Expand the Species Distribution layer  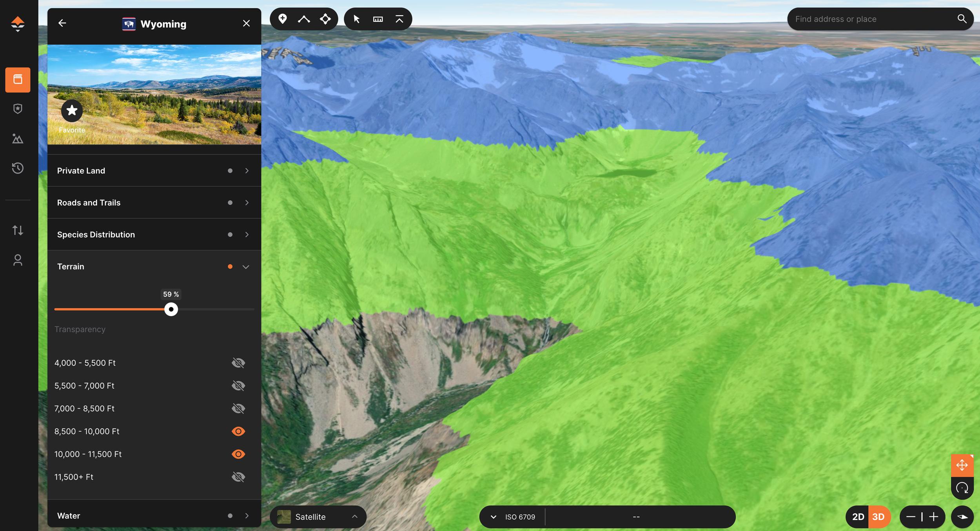click(x=247, y=234)
